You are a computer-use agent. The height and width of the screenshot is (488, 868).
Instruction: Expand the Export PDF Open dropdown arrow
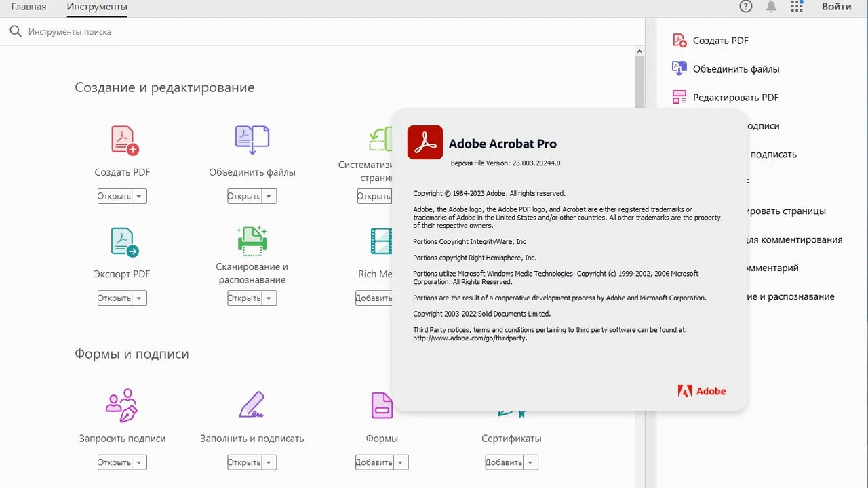coord(139,298)
